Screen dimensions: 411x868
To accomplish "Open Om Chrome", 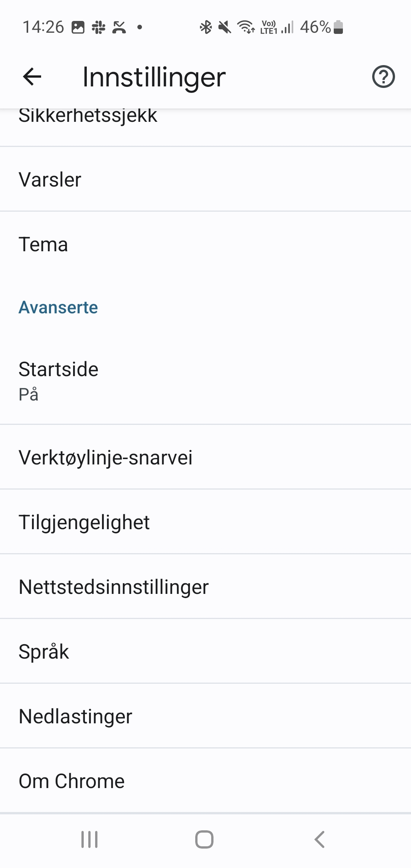I will point(205,781).
